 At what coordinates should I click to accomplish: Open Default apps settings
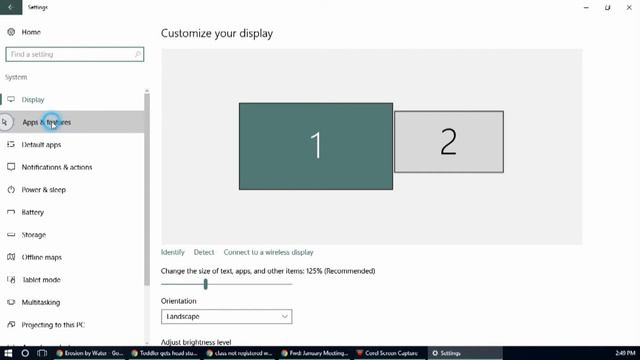(72, 144)
